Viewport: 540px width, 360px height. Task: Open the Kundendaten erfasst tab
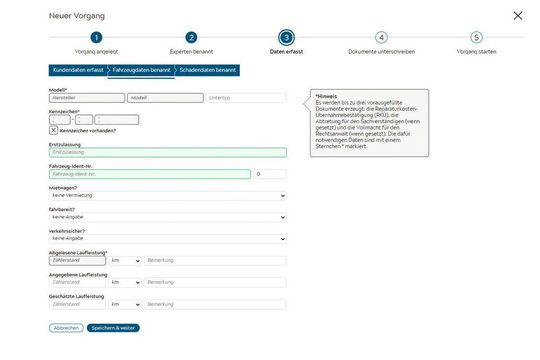click(x=78, y=70)
